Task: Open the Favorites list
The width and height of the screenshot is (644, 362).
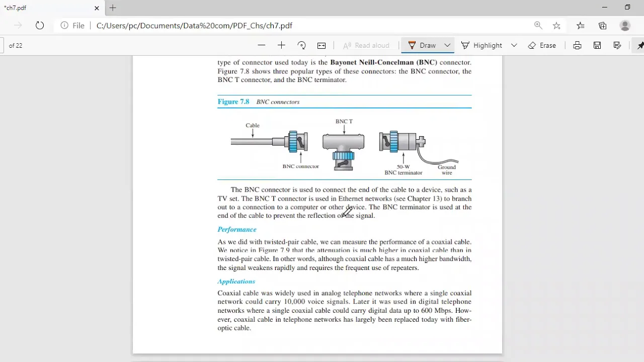Action: [x=581, y=26]
